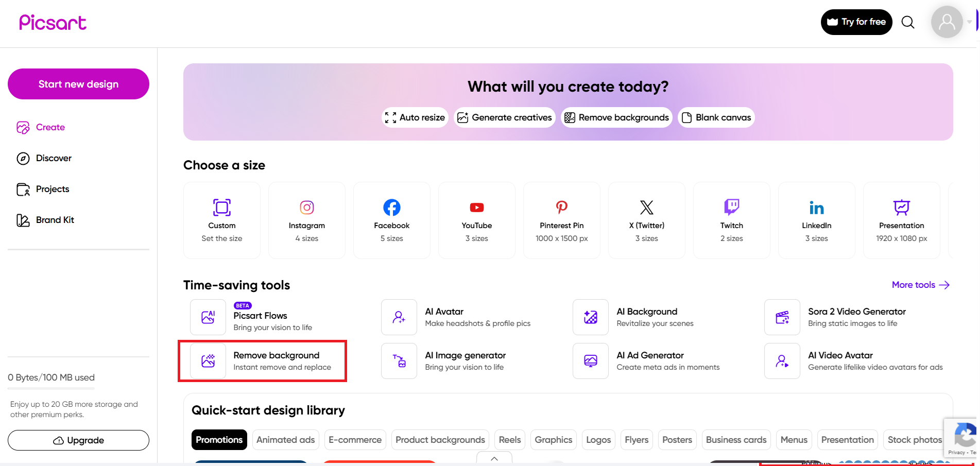Click the search magnifier icon

click(908, 22)
